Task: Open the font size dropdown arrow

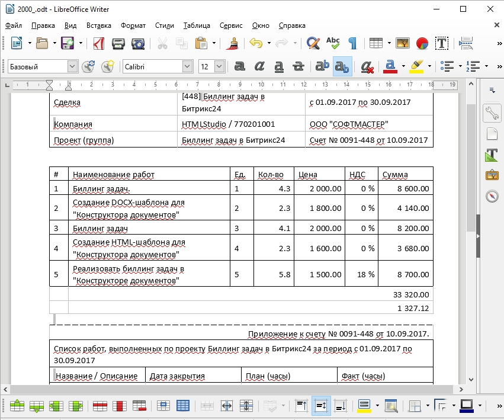Action: point(219,66)
